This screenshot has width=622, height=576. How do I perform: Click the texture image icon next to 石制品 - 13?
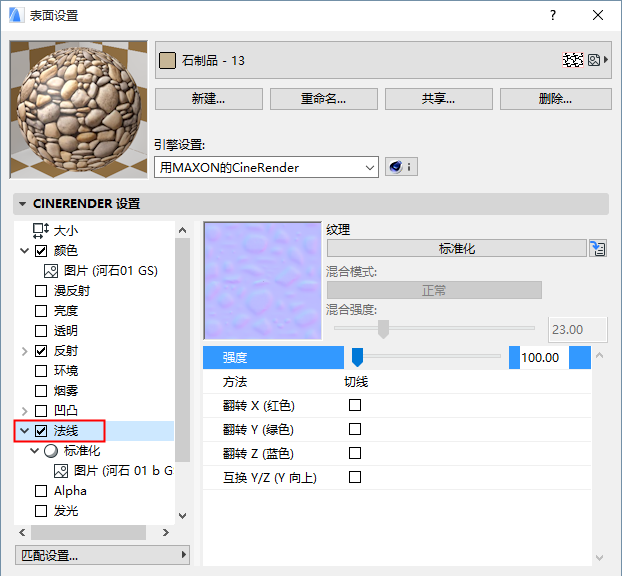pyautogui.click(x=593, y=60)
